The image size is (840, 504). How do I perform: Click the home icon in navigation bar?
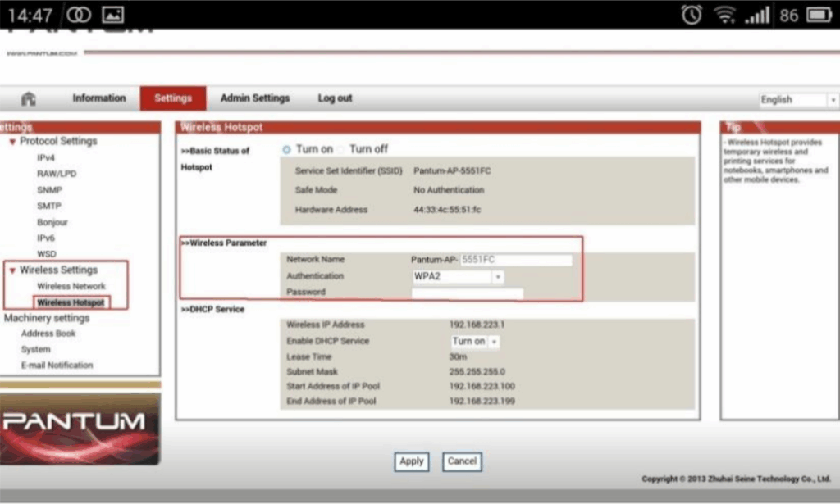[x=29, y=98]
